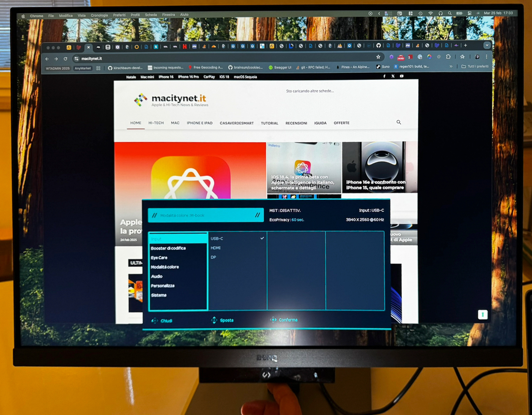Image resolution: width=532 pixels, height=415 pixels.
Task: Open macitynet's YouTube icon link
Action: (402, 76)
